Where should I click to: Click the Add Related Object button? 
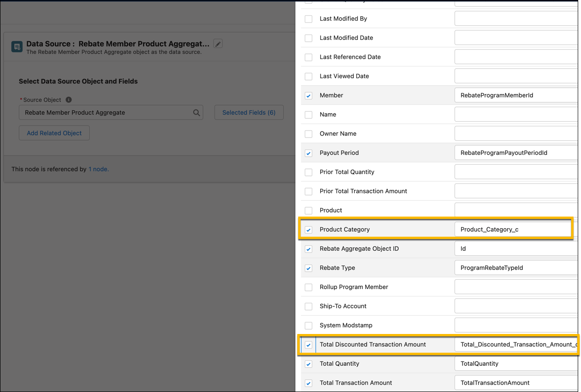pyautogui.click(x=54, y=133)
